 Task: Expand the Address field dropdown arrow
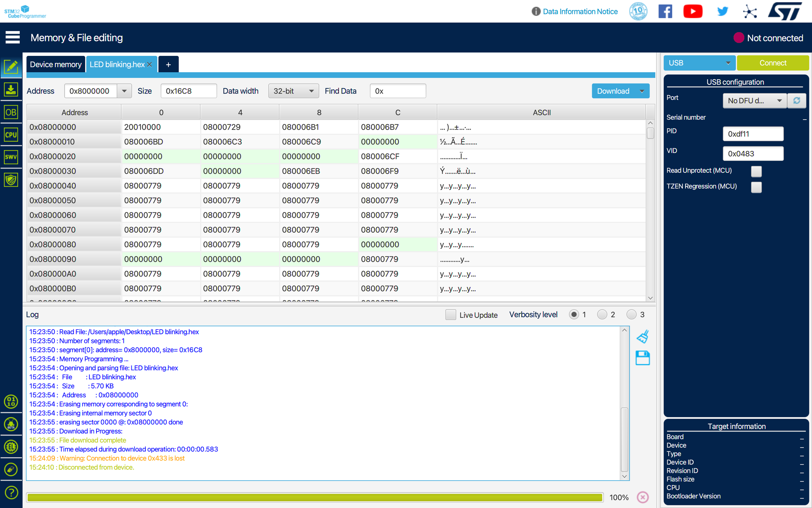[x=124, y=91]
